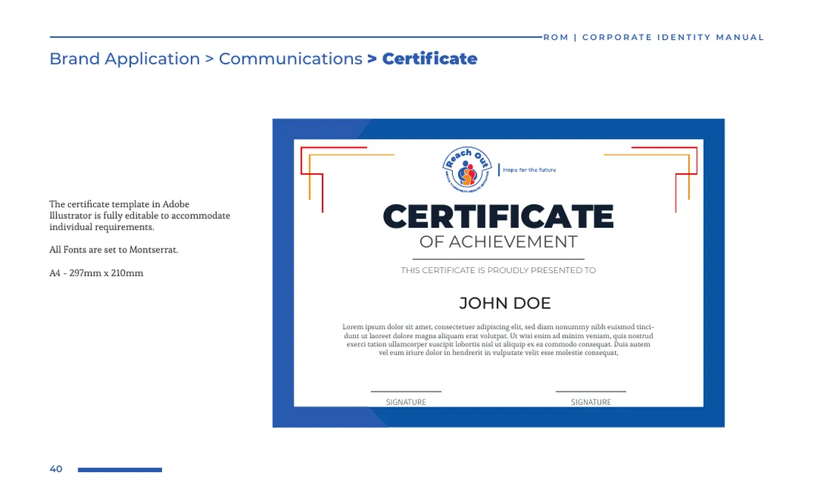Click the right 'SIGNATURE' label

point(591,402)
